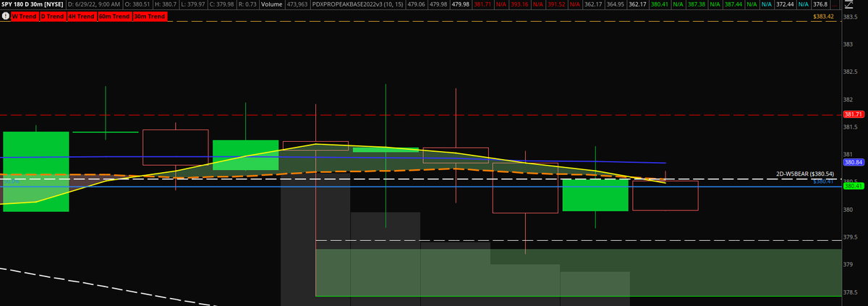This screenshot has height=306, width=868.
Task: Click the green study value 387.38
Action: click(697, 4)
